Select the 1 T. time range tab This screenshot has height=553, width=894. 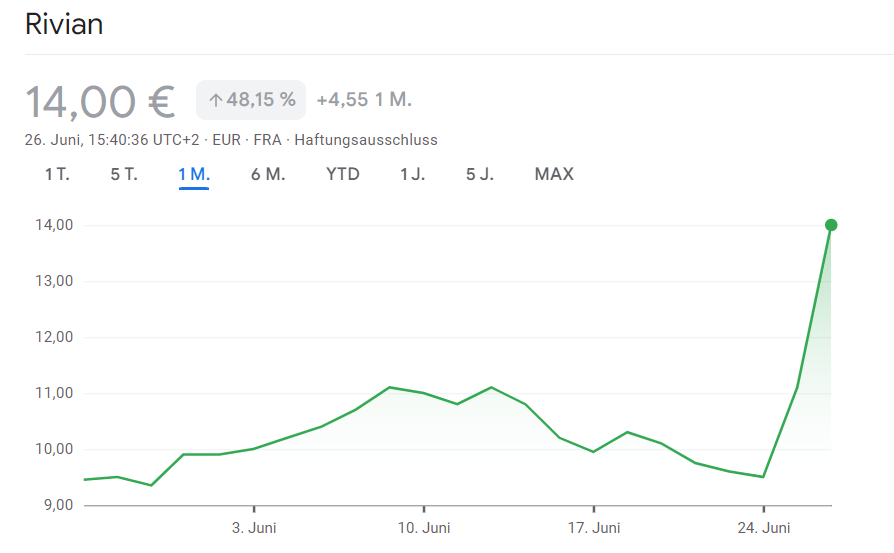(57, 174)
